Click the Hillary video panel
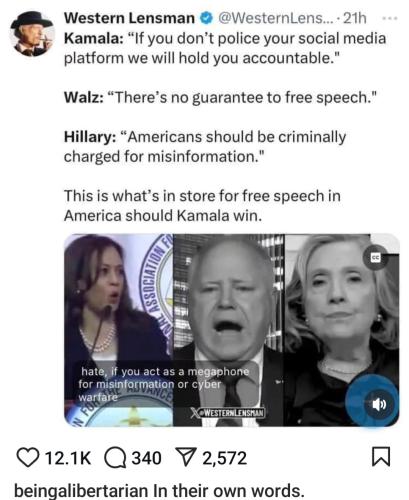409x500 pixels. click(x=342, y=330)
